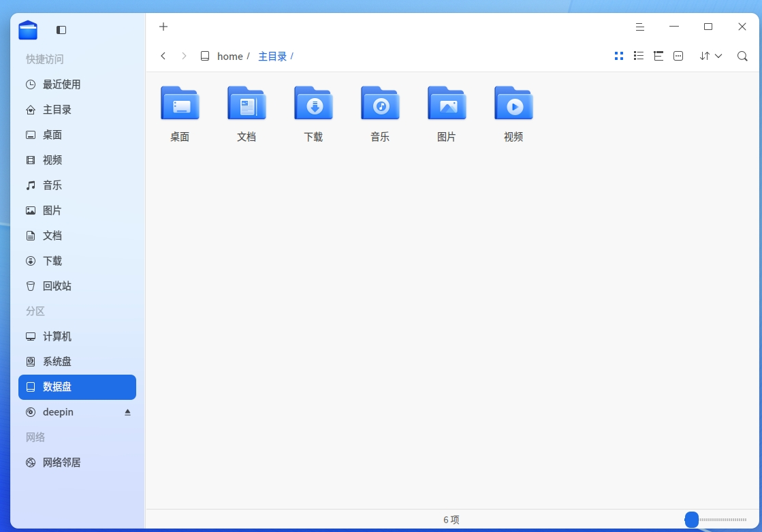Switch to tree view
Image resolution: width=762 pixels, height=532 pixels.
point(658,56)
